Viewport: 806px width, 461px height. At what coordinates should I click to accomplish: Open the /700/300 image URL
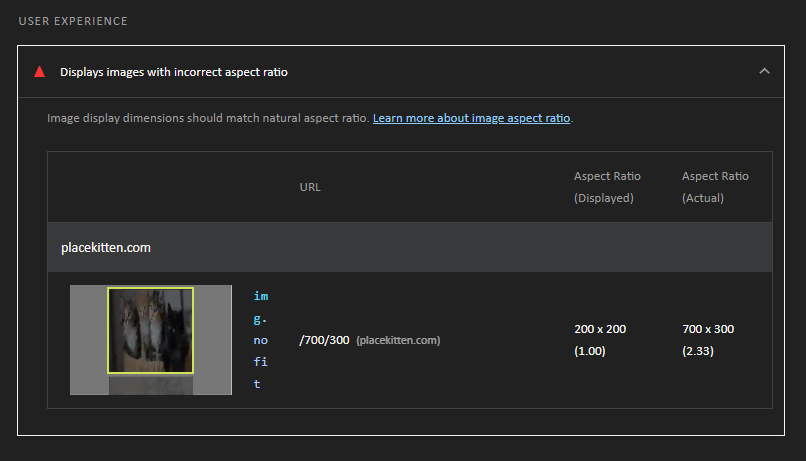click(x=324, y=340)
